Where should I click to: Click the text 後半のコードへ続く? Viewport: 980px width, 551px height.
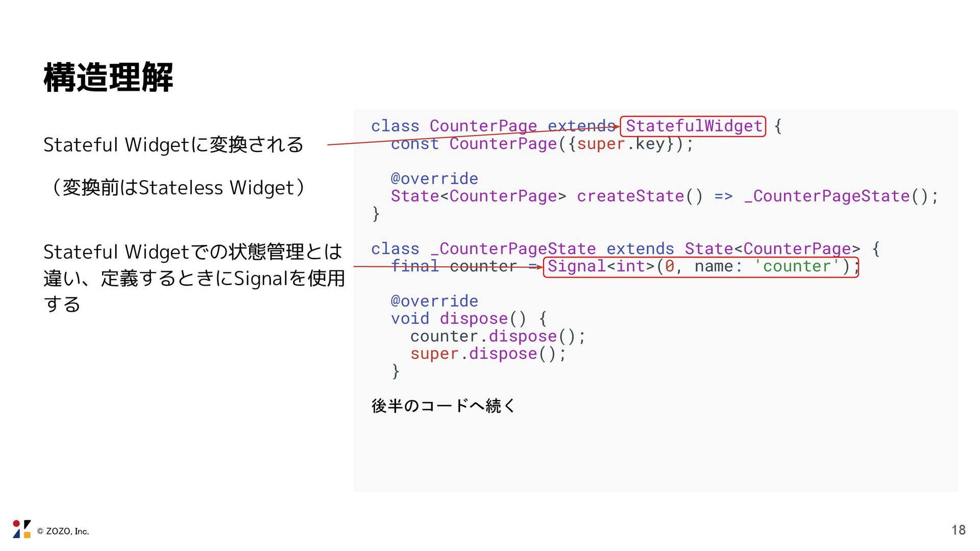pos(444,406)
